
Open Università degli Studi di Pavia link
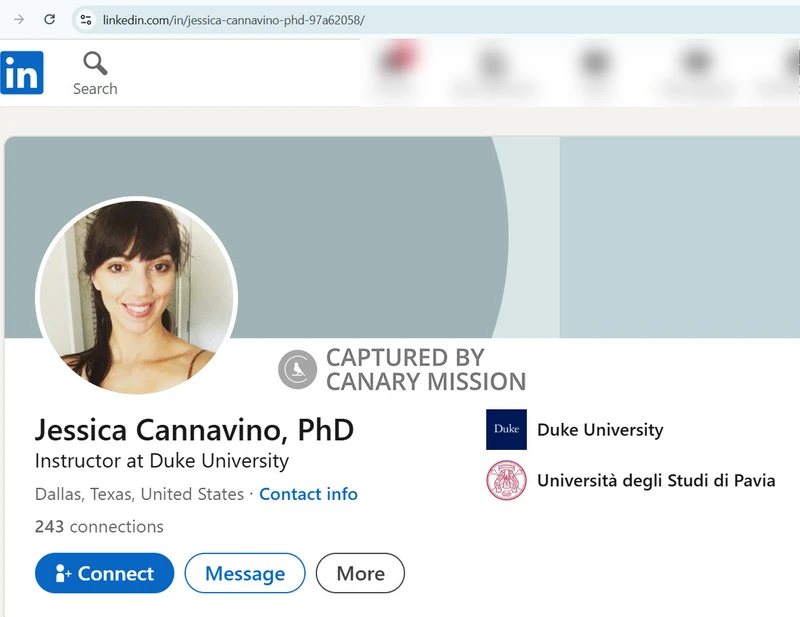click(x=656, y=480)
